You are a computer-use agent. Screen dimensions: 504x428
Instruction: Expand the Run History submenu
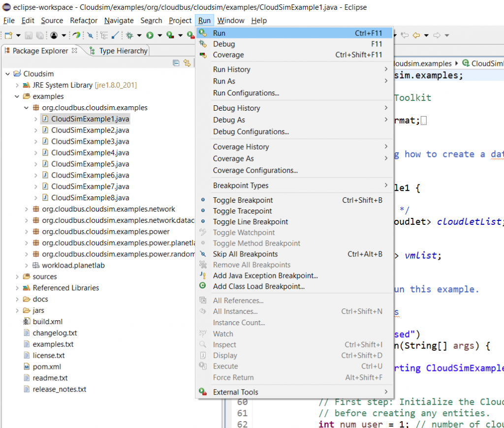coord(294,69)
